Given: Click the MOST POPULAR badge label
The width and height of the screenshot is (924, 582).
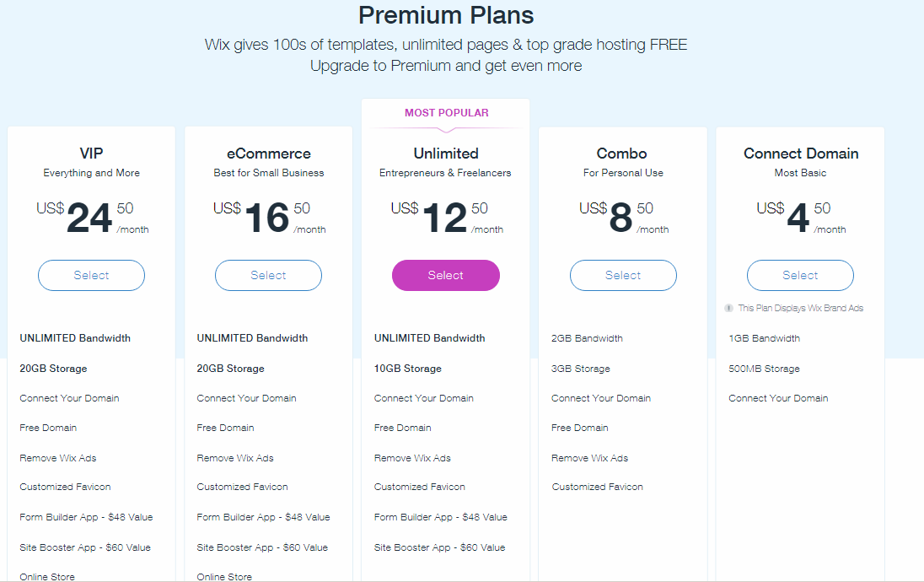Looking at the screenshot, I should (446, 113).
